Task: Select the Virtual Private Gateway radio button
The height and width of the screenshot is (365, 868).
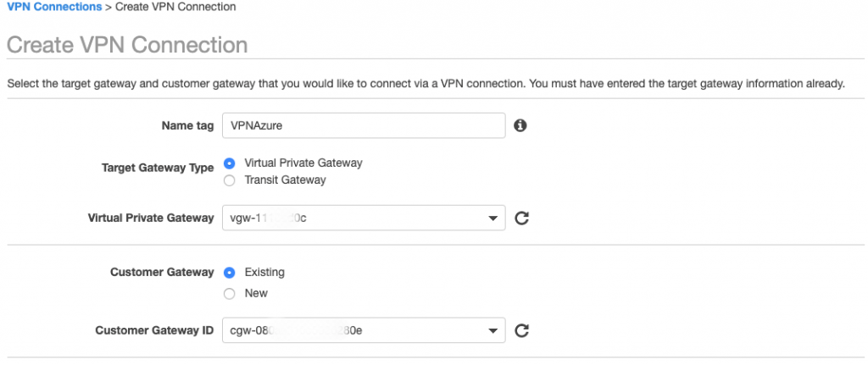Action: pyautogui.click(x=229, y=163)
